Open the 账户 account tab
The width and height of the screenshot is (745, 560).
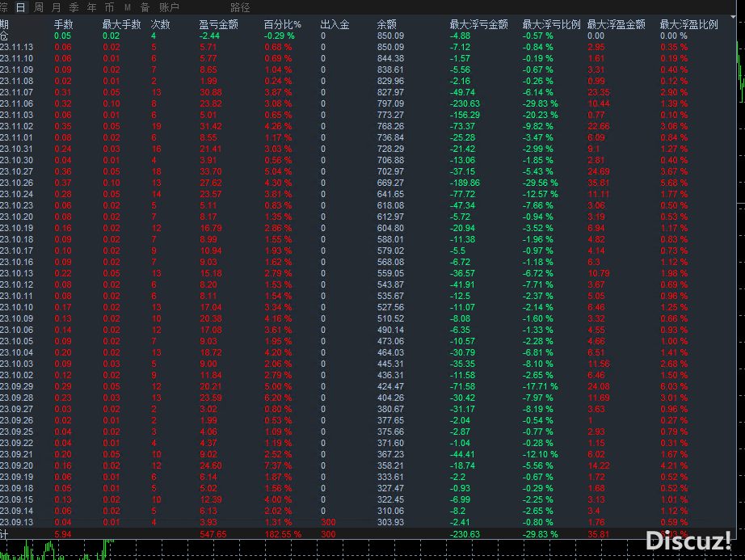click(x=169, y=7)
